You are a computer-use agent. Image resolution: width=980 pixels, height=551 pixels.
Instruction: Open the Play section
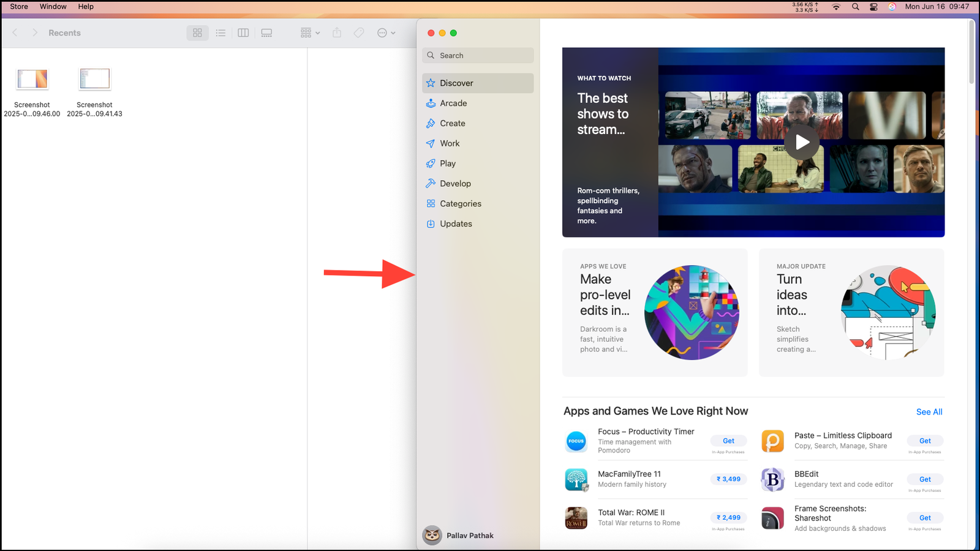(448, 163)
